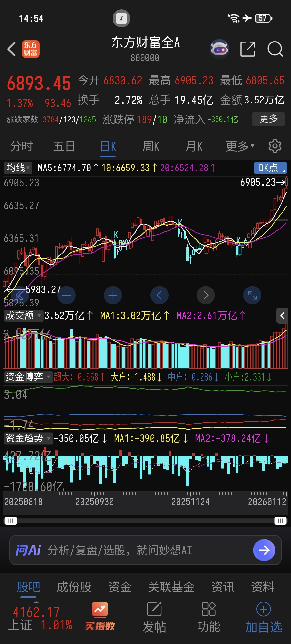Screen dimensions: 291x644
Task: Open the 股吧 tab
Action: coord(28,587)
